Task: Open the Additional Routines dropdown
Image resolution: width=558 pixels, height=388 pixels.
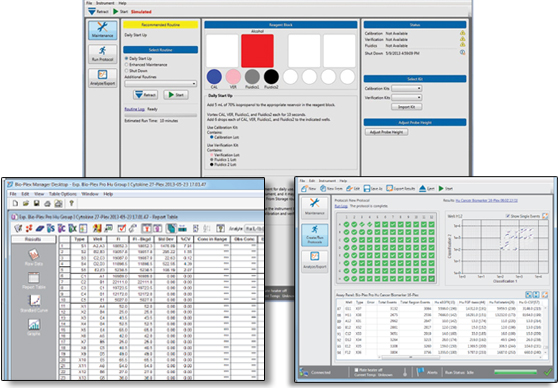Action: 160,84
